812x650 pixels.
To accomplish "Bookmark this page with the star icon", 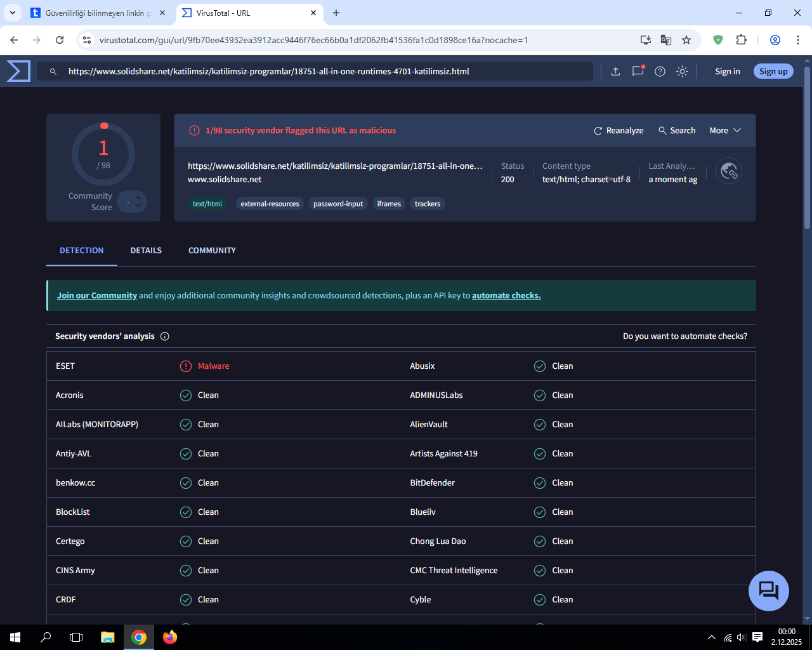I will [686, 40].
